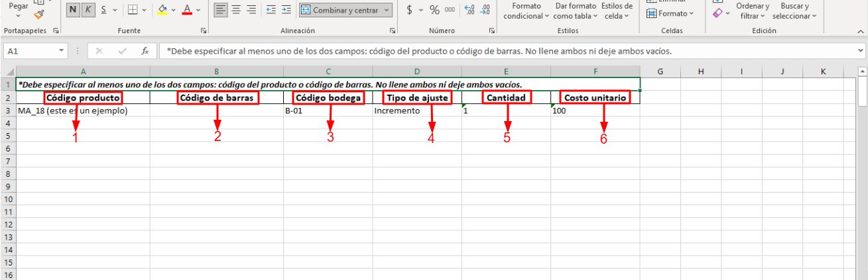Select the 'Código bodega' cell
The image size is (868, 280).
(x=328, y=97)
